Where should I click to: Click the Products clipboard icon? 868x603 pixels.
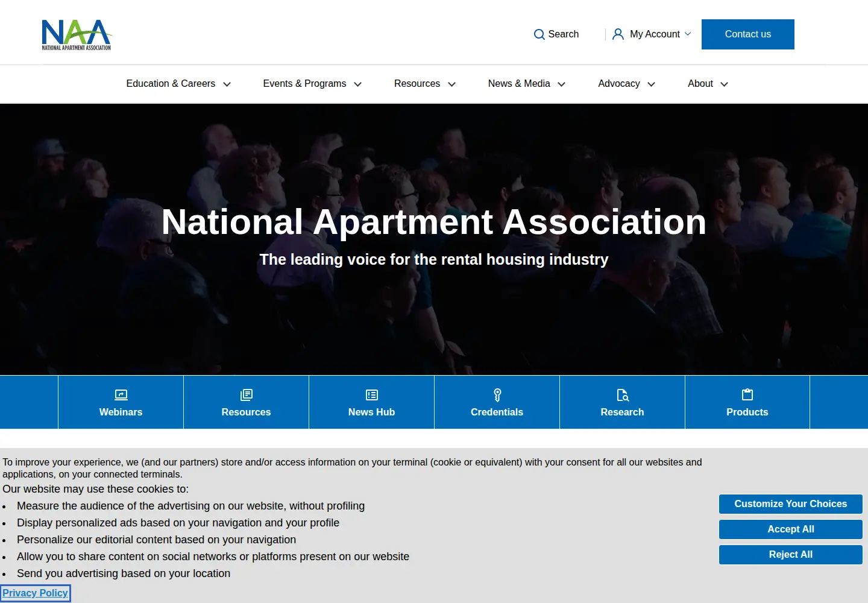tap(747, 395)
